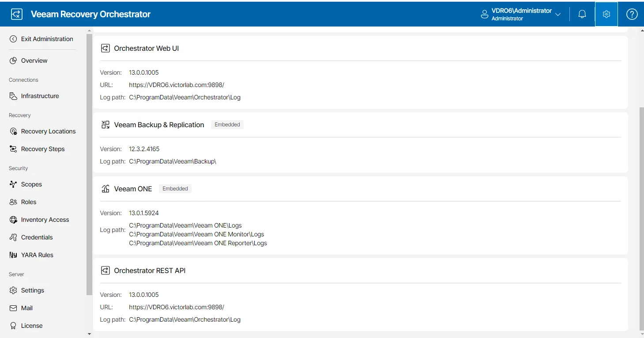
Task: Open Recovery Locations menu item
Action: (x=48, y=131)
